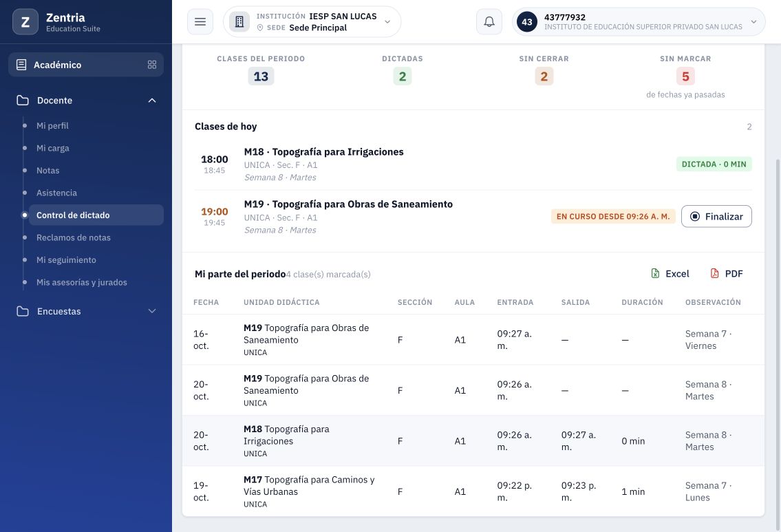This screenshot has height=532, width=781.
Task: Open the user account dropdown chevron
Action: (753, 22)
